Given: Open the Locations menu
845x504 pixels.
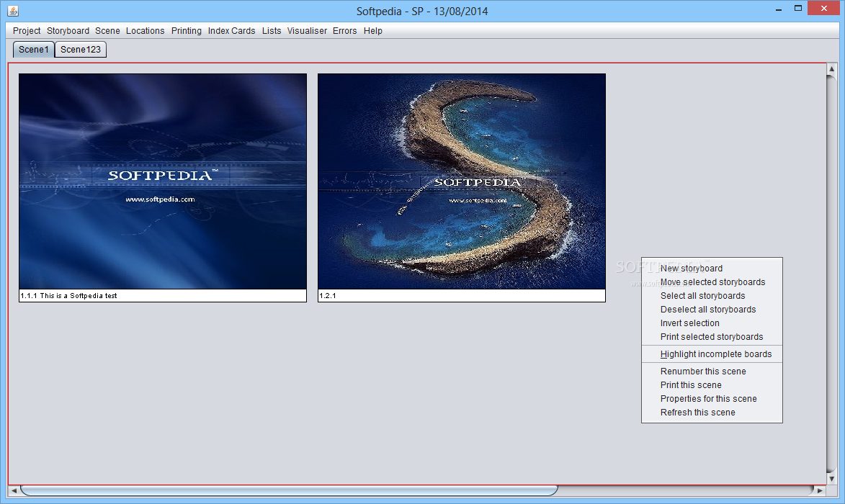Looking at the screenshot, I should pyautogui.click(x=145, y=31).
